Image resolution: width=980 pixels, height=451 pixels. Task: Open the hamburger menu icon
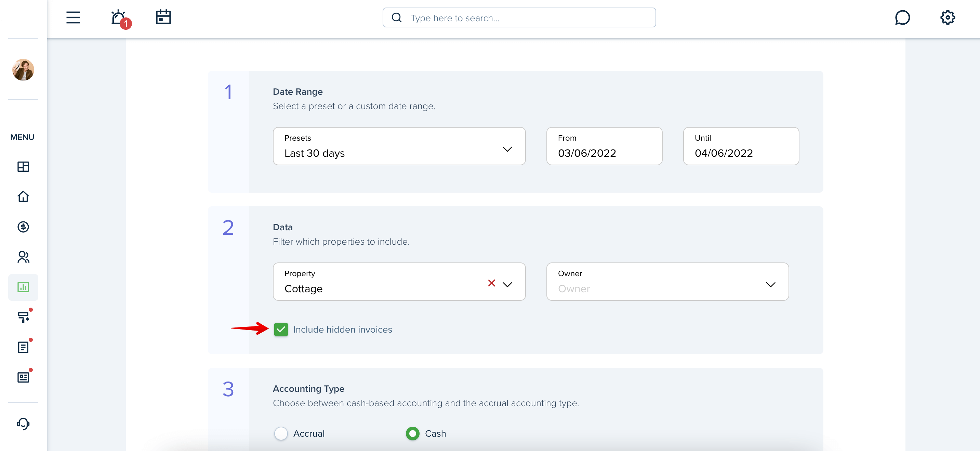(73, 17)
